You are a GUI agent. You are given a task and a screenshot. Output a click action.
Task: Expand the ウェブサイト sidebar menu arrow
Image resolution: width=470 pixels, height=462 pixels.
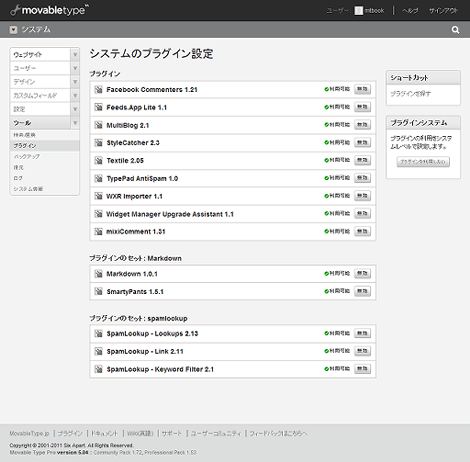(75, 54)
